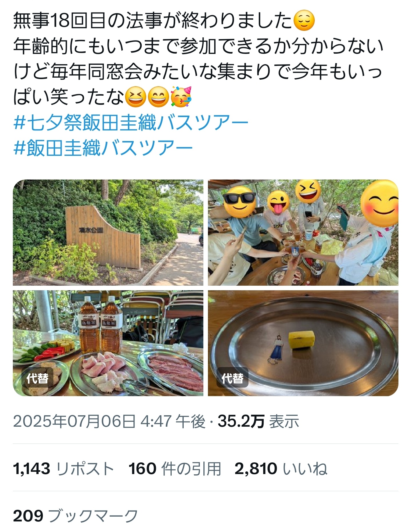Open the #飯田圭織バスツアー hashtag
The height and width of the screenshot is (532, 411).
point(103,148)
